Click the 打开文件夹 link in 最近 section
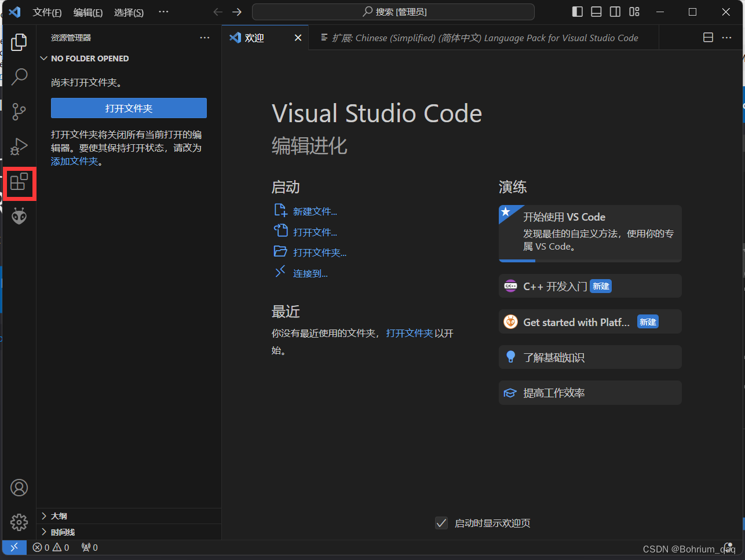Image resolution: width=745 pixels, height=560 pixels. point(410,333)
